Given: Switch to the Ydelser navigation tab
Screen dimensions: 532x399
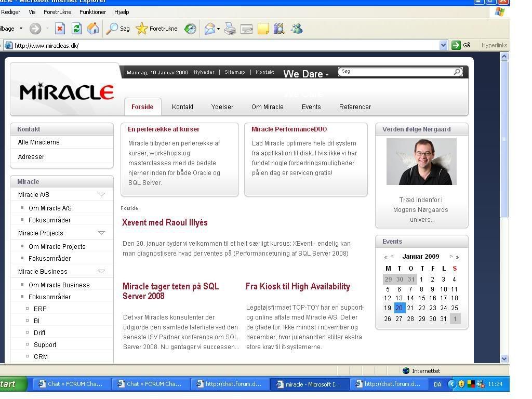Looking at the screenshot, I should 222,107.
